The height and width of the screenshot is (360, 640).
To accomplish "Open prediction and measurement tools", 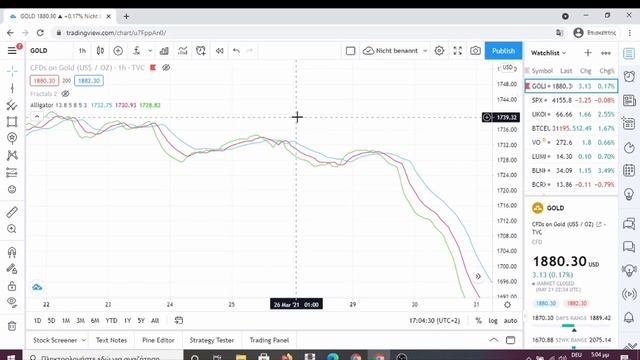I will click(12, 173).
